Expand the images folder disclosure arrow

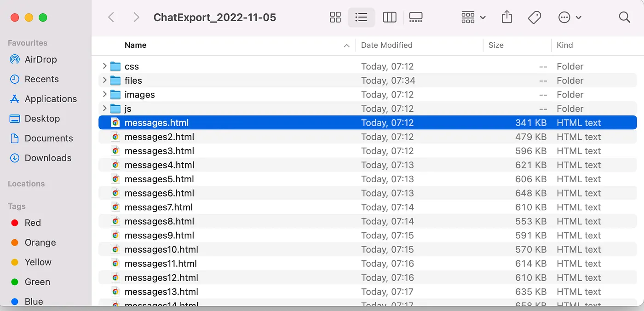[x=104, y=94]
